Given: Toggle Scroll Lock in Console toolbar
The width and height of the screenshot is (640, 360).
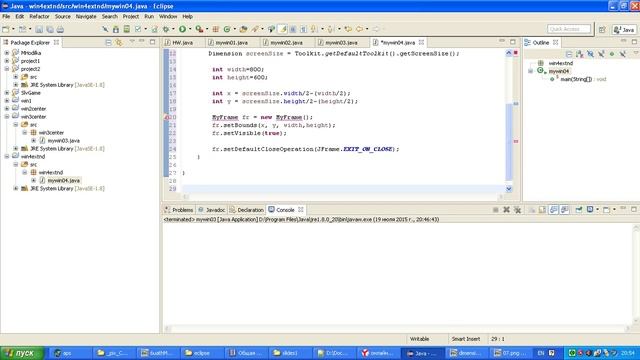Looking at the screenshot, I should [x=542, y=210].
